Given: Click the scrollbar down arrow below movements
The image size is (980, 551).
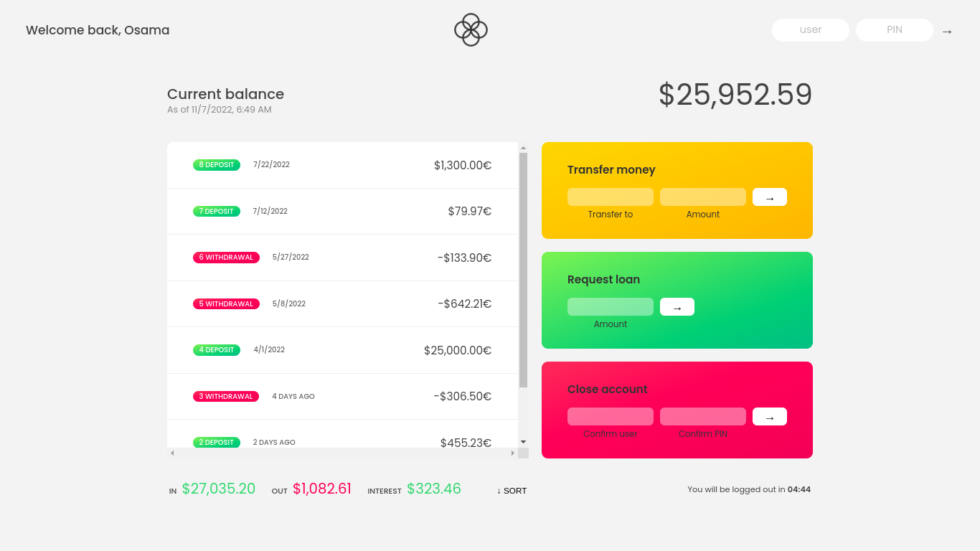Looking at the screenshot, I should (x=523, y=442).
